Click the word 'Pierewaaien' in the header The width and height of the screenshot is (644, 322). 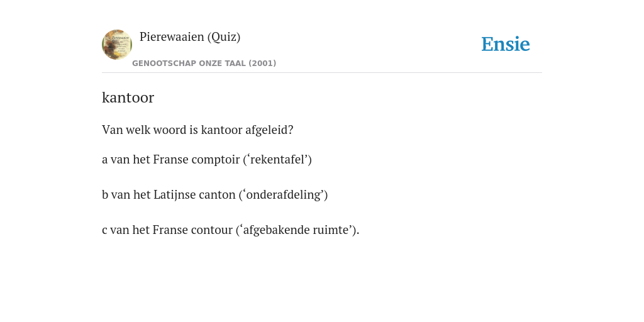point(172,37)
